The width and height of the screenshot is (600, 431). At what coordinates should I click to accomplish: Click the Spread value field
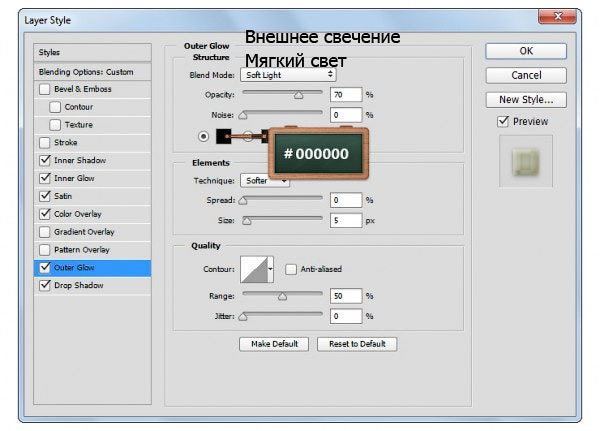pyautogui.click(x=346, y=200)
